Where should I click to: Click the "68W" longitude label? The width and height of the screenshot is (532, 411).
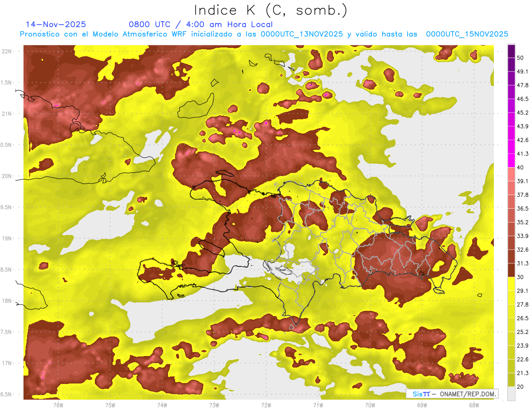click(x=473, y=405)
